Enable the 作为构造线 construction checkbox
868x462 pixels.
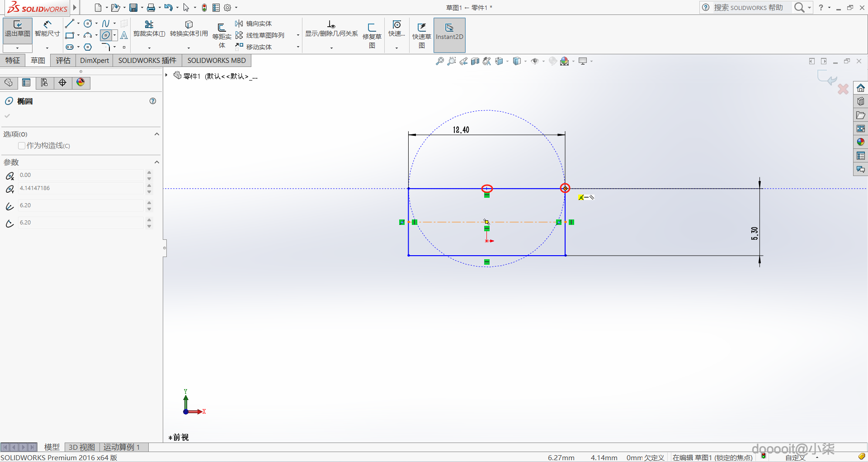(x=22, y=146)
